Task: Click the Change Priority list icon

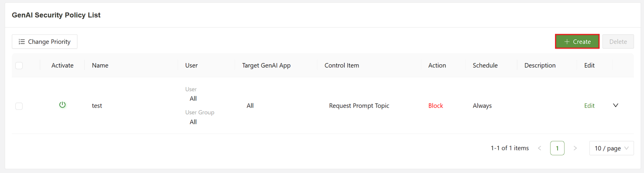Action: click(x=22, y=42)
